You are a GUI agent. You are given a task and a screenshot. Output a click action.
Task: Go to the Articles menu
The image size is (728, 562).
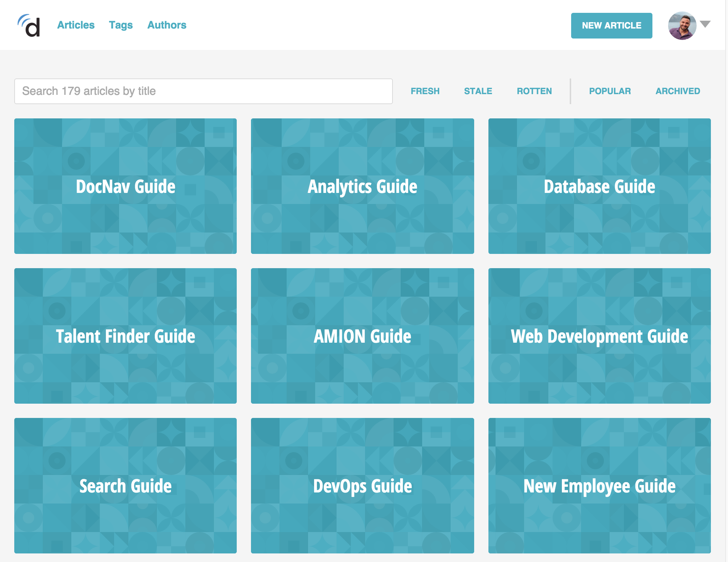pos(76,25)
